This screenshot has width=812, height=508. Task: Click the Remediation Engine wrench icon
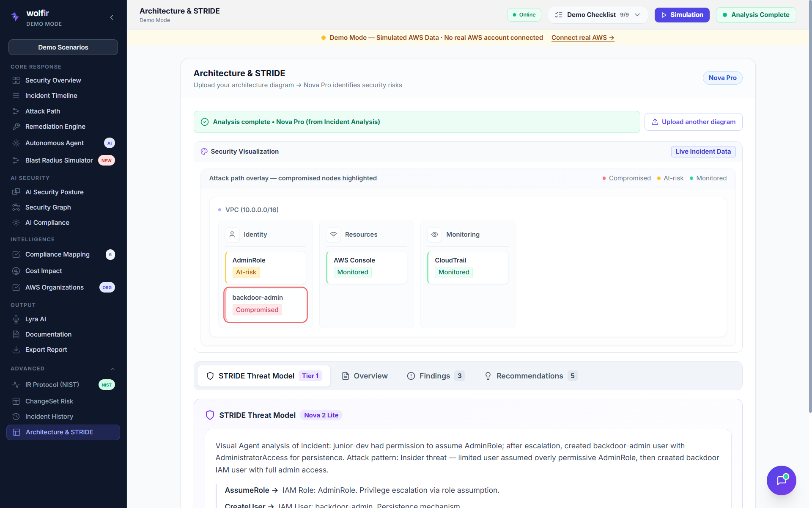pos(16,127)
